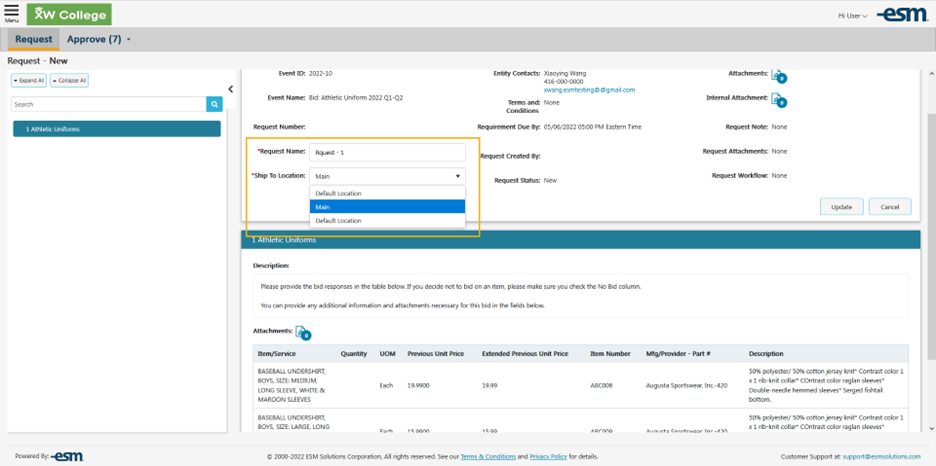Collapse the left panel with the arrow

[x=231, y=90]
